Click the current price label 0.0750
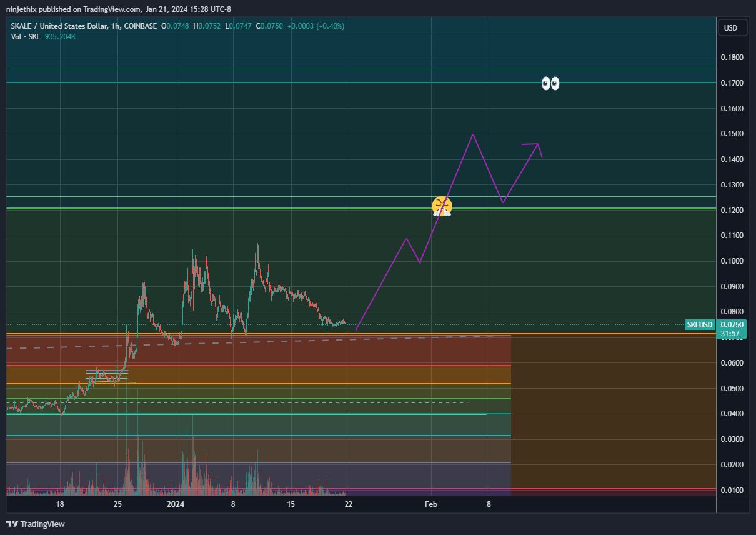Screen dimensions: 756x535 [x=732, y=325]
